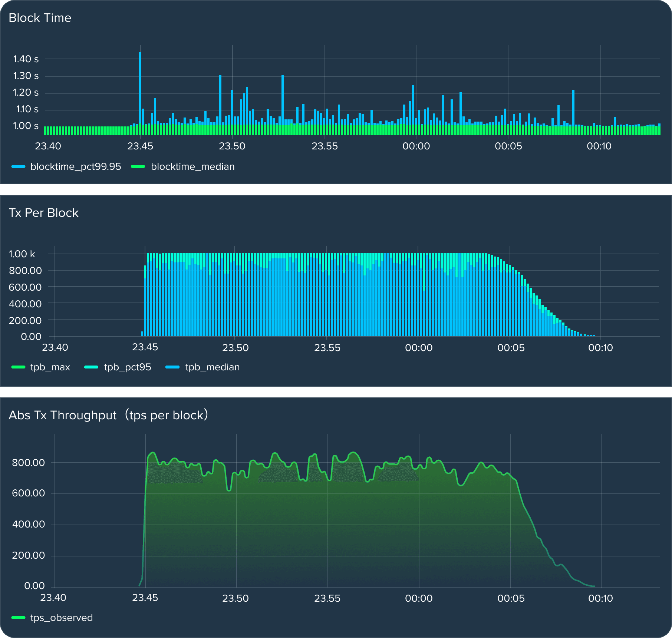The width and height of the screenshot is (672, 638).
Task: Select the tpb_pct95 legend label
Action: (x=128, y=367)
